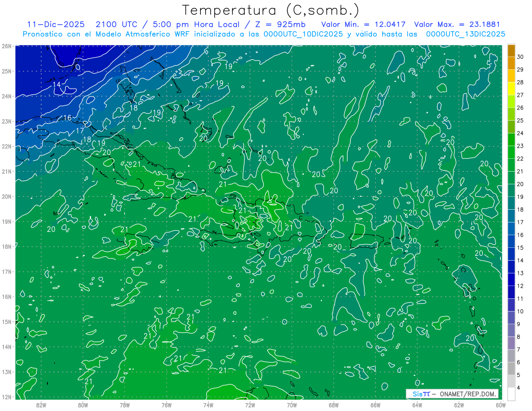The height and width of the screenshot is (411, 532).
Task: Click the '14' contour label on the map
Action: tap(57, 85)
